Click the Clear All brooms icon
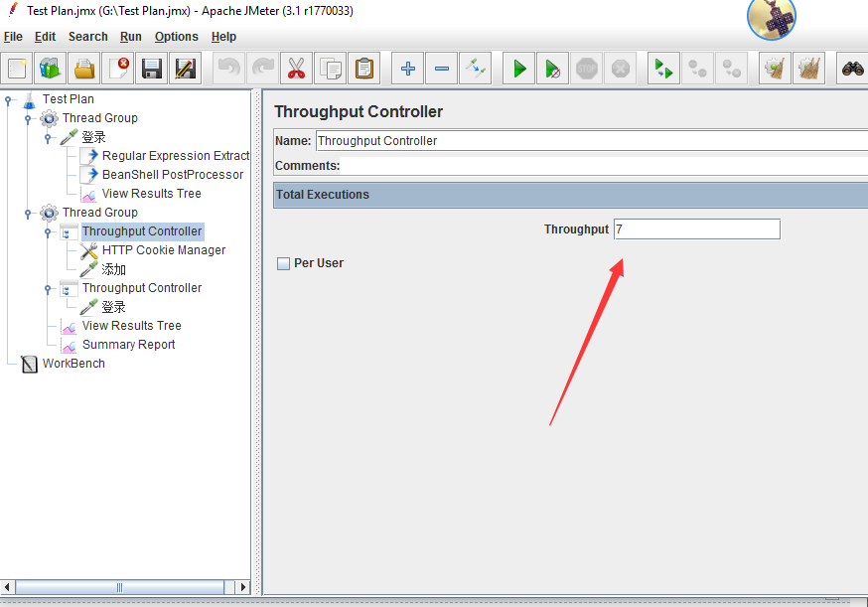 point(808,69)
